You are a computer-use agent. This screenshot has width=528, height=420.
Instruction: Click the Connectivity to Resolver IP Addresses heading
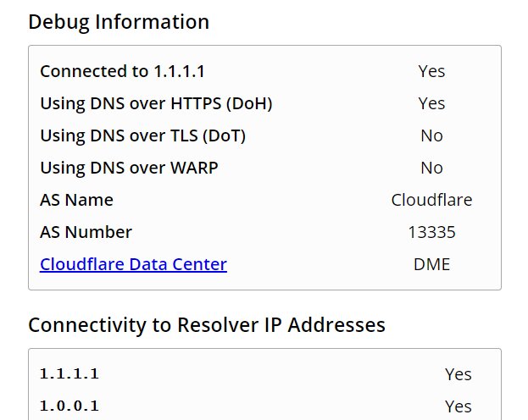coord(207,325)
